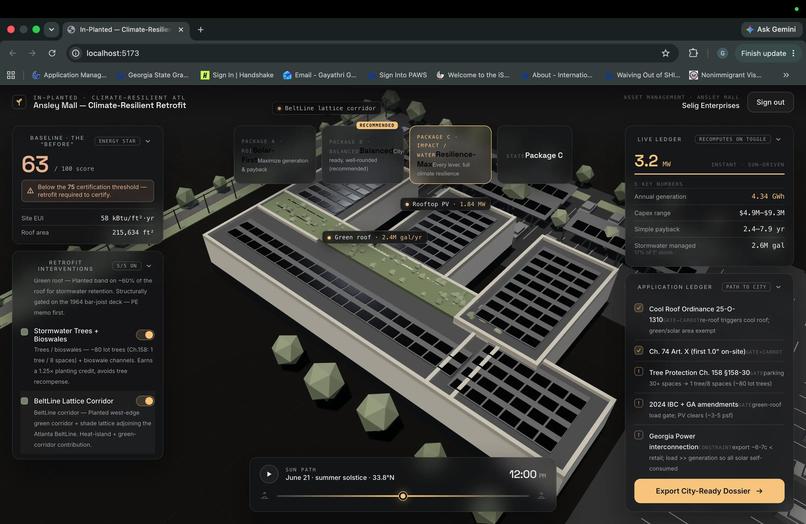The image size is (806, 524).
Task: Click Export City-Ready Dossier button
Action: (x=709, y=491)
